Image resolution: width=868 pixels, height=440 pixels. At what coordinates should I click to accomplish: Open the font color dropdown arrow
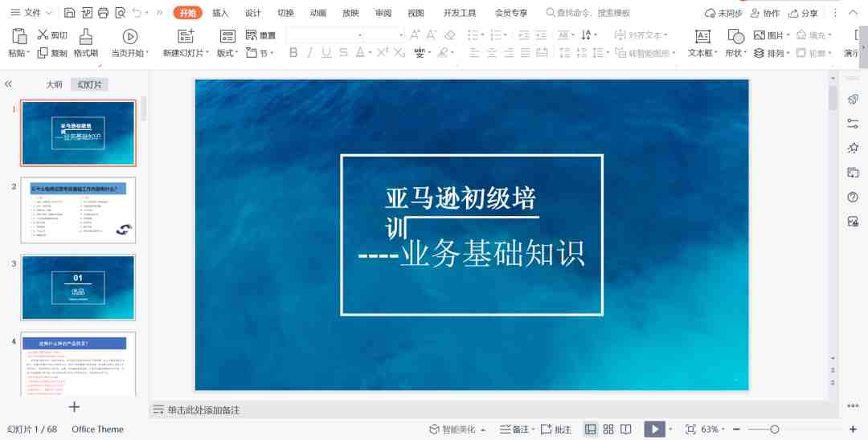[x=369, y=53]
